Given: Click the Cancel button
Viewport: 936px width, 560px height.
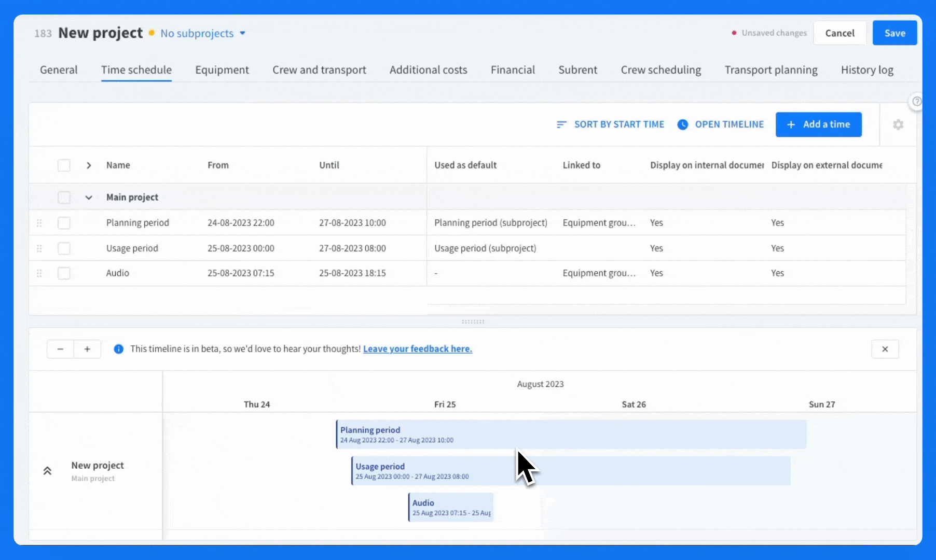Looking at the screenshot, I should (840, 33).
